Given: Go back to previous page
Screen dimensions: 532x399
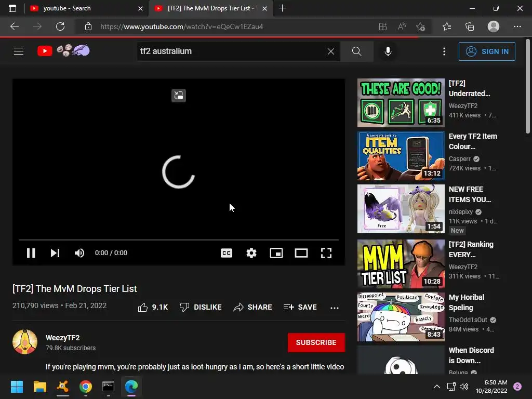Looking at the screenshot, I should pos(15,26).
